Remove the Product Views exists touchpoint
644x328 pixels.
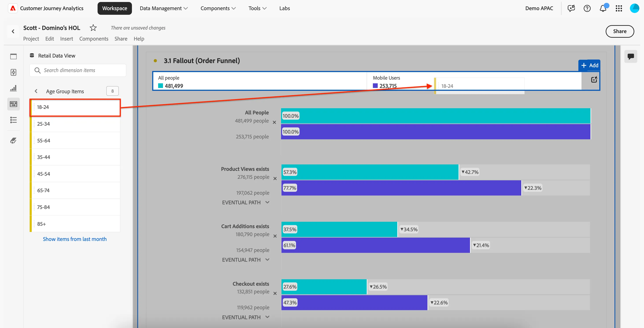point(275,179)
